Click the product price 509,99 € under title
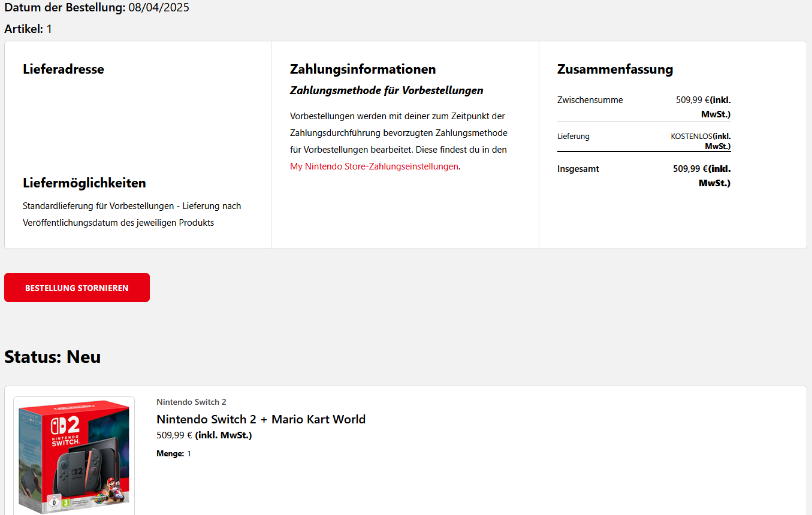Viewport: 812px width, 515px height. coord(174,435)
